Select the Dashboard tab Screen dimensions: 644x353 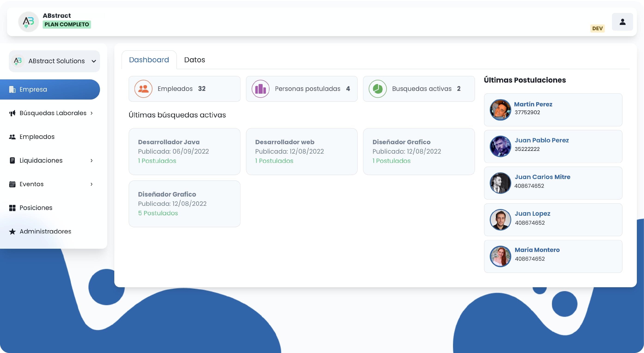tap(149, 60)
